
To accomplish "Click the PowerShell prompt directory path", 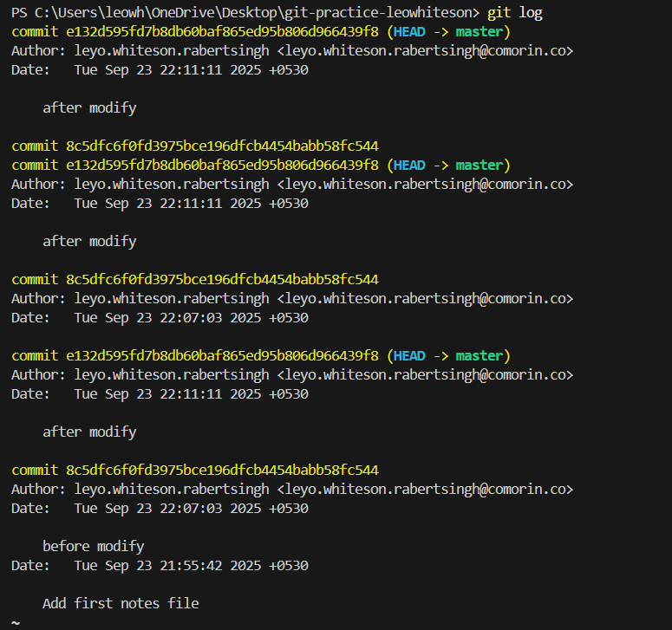I will pos(256,12).
